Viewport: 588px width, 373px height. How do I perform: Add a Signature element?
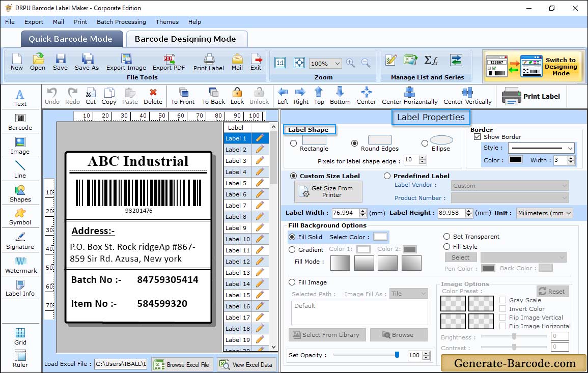point(20,241)
